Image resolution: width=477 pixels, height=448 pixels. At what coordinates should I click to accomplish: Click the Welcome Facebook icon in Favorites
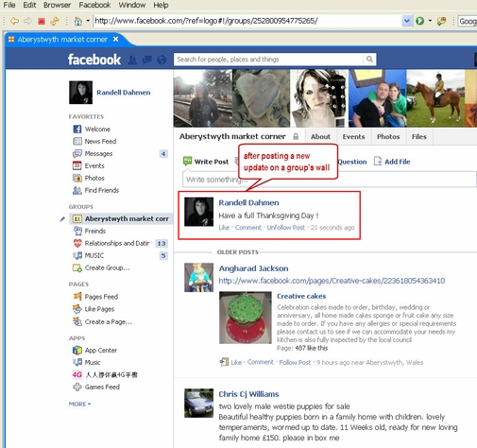click(77, 129)
